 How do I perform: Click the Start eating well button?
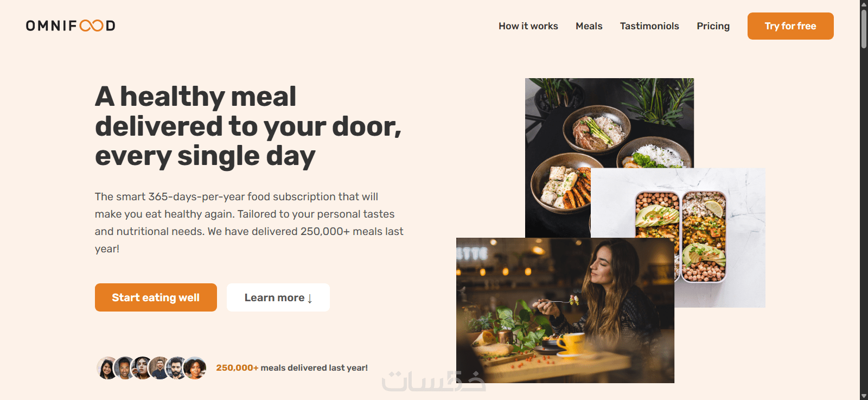click(x=156, y=297)
